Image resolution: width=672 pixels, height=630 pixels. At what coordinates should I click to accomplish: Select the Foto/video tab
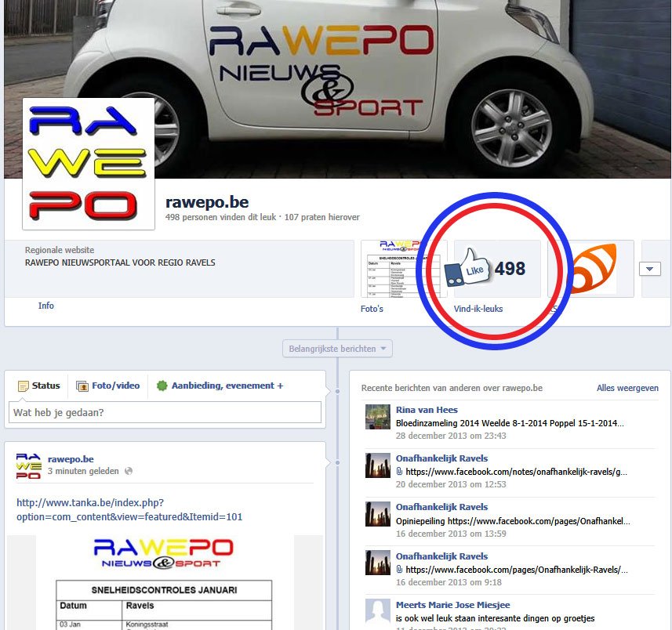107,386
